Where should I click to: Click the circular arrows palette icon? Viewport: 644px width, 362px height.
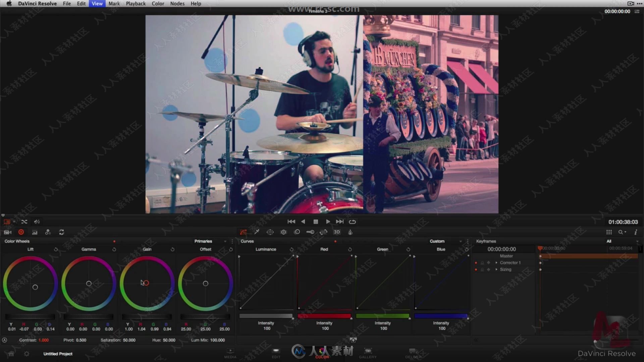click(x=61, y=232)
